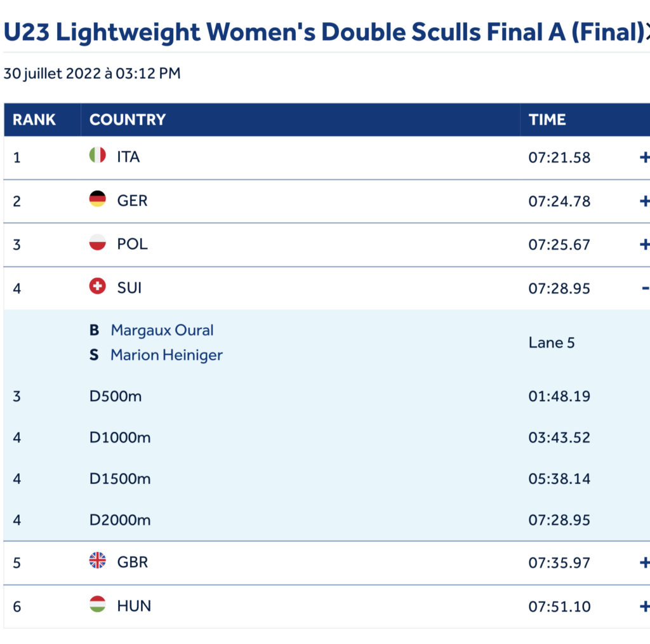Select the D500m split row

(x=116, y=396)
